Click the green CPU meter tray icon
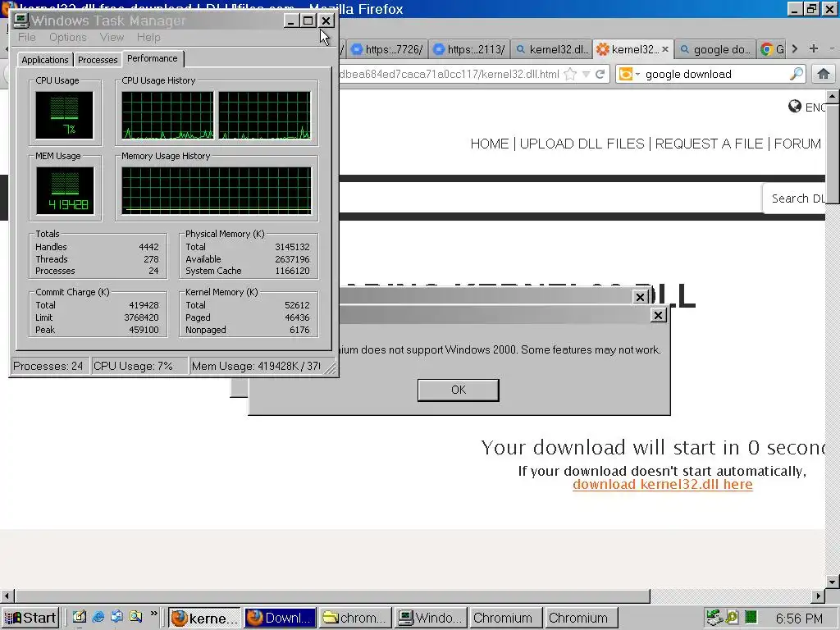Image resolution: width=840 pixels, height=630 pixels. (x=751, y=617)
